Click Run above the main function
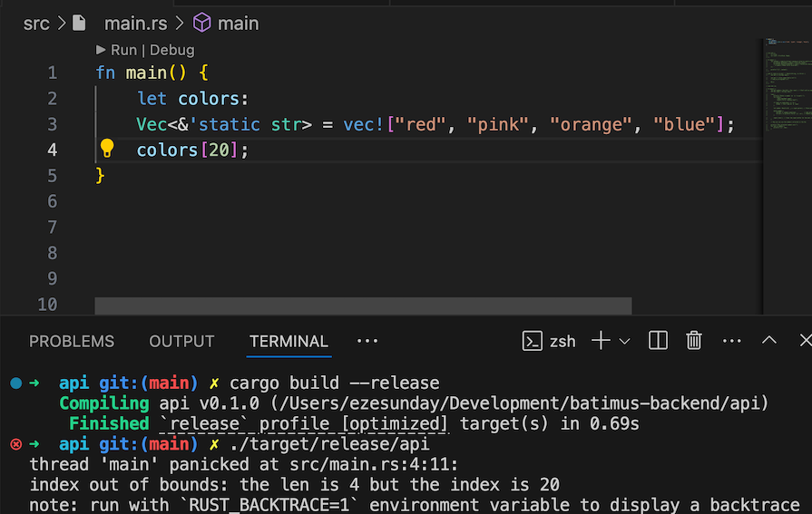Image resolution: width=812 pixels, height=514 pixels. (x=122, y=51)
